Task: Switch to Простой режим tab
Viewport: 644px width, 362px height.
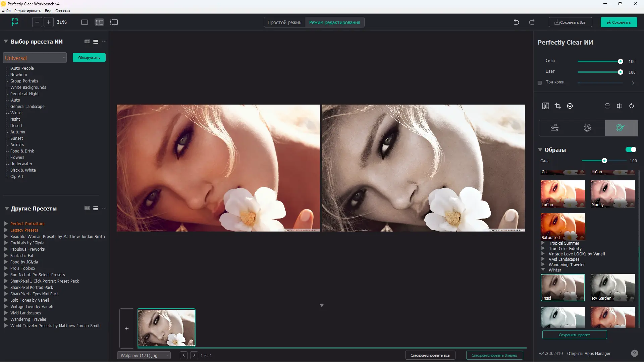Action: 284,22
